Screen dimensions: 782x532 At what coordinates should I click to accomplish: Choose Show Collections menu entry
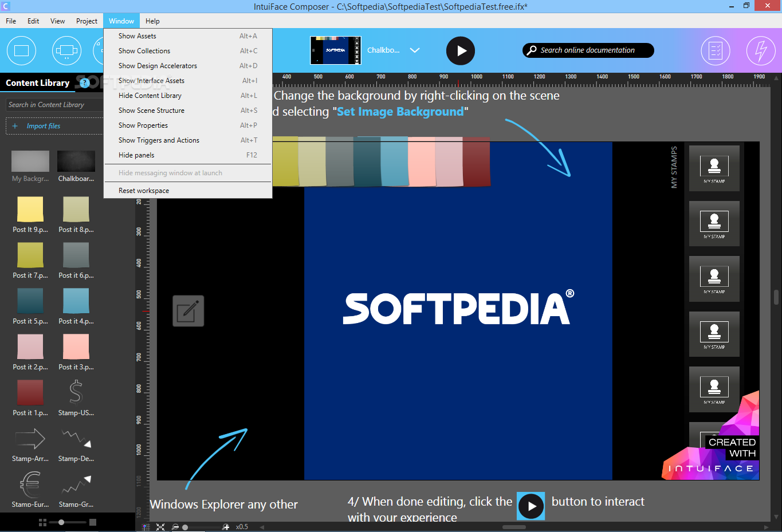[x=188, y=51]
